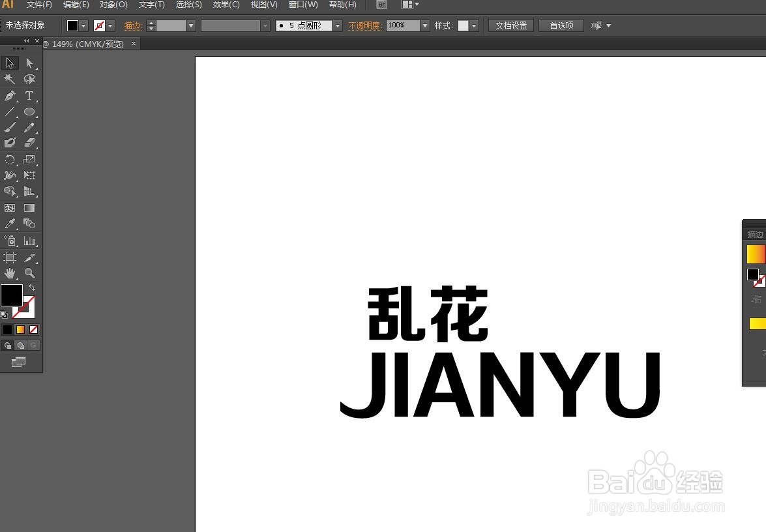Image resolution: width=766 pixels, height=532 pixels.
Task: Expand the 不透明度 opacity dropdown
Action: (x=424, y=25)
